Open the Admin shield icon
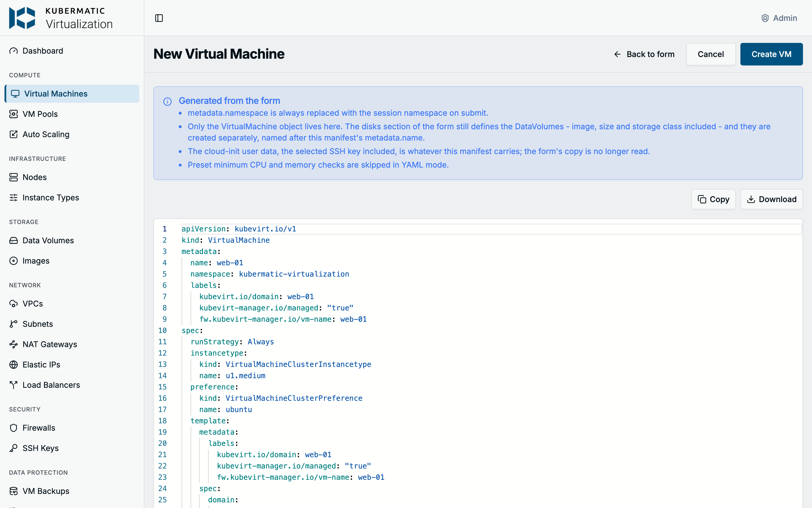This screenshot has width=812, height=508. (x=765, y=18)
